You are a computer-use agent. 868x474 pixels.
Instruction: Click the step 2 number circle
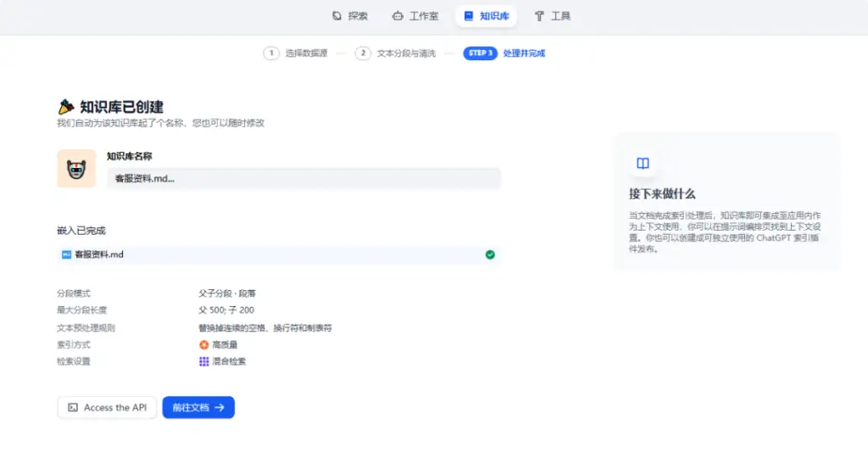pyautogui.click(x=363, y=53)
